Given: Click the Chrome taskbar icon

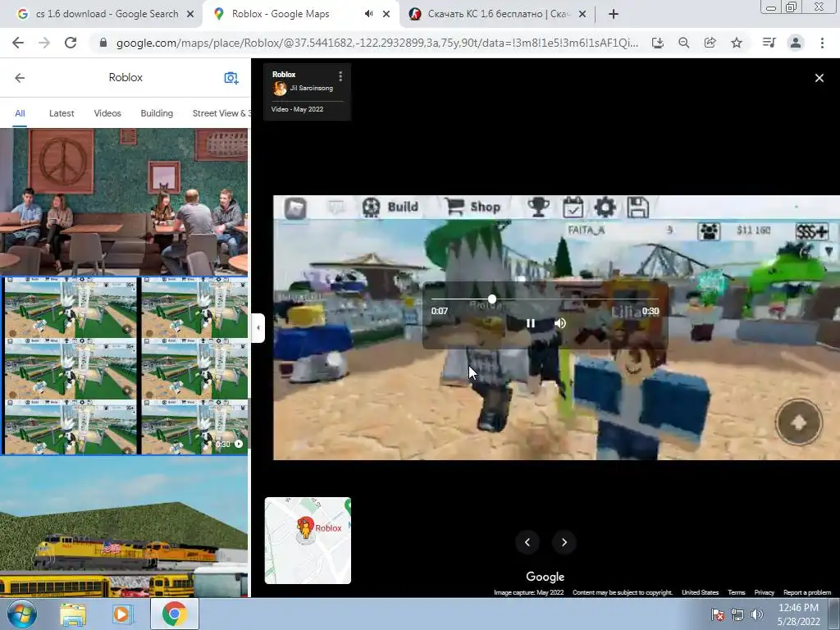Looking at the screenshot, I should [x=174, y=614].
